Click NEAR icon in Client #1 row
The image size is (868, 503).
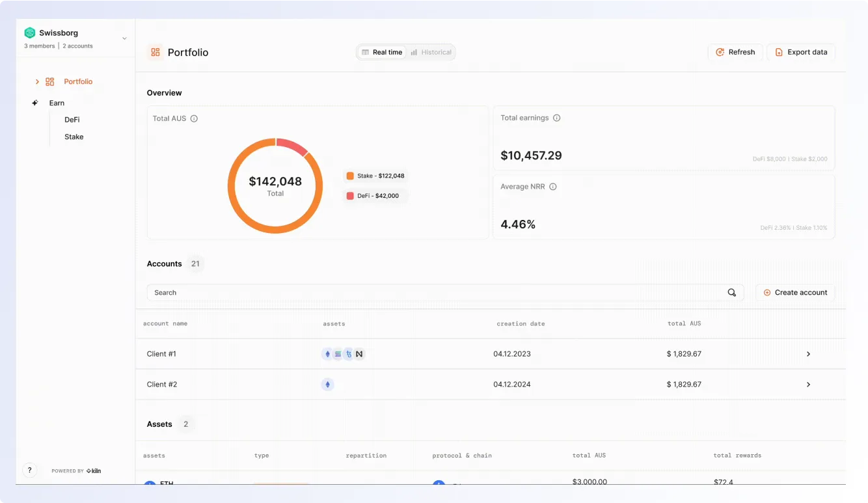coord(359,354)
